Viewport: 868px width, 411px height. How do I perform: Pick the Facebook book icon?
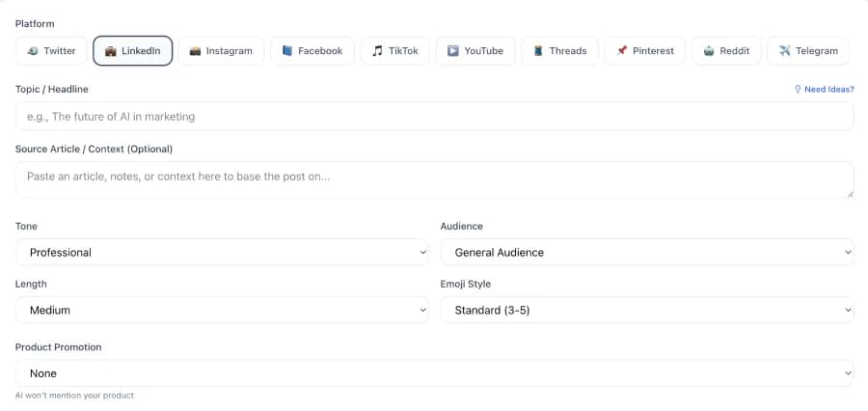[287, 51]
